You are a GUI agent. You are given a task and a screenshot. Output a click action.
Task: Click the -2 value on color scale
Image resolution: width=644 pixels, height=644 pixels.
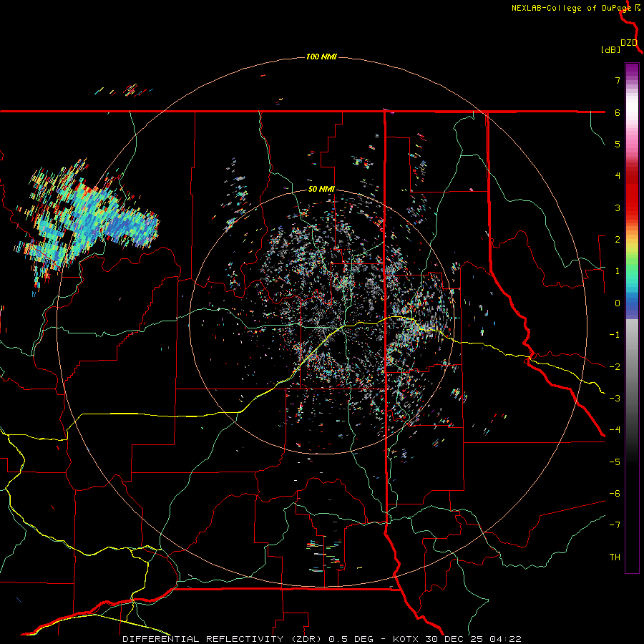(615, 367)
